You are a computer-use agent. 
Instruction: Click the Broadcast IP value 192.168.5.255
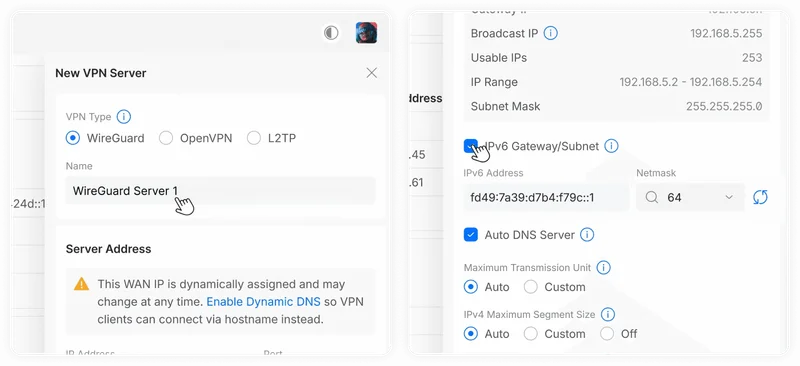726,34
